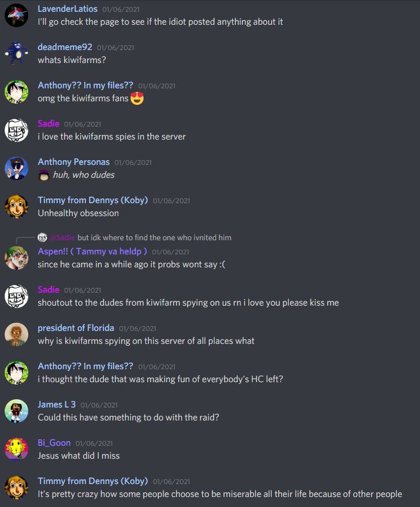Viewport: 420px width, 507px height.
Task: Click the username president of Florida
Action: pyautogui.click(x=76, y=328)
